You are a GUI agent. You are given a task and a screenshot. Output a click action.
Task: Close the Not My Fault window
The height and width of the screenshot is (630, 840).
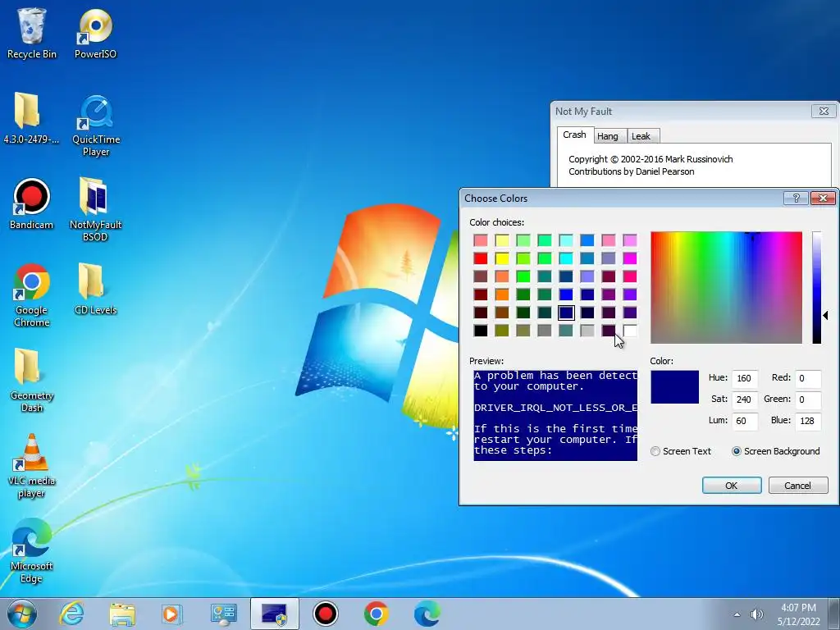tap(824, 112)
